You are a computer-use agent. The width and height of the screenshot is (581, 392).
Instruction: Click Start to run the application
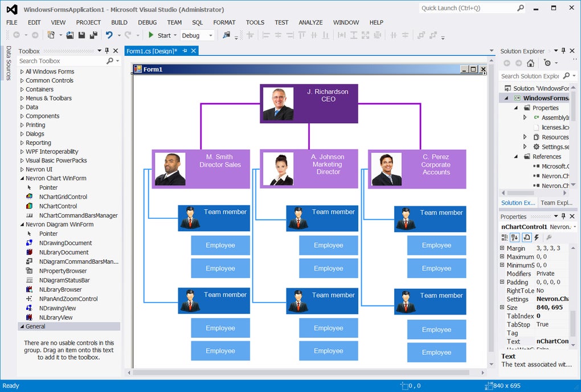[162, 35]
